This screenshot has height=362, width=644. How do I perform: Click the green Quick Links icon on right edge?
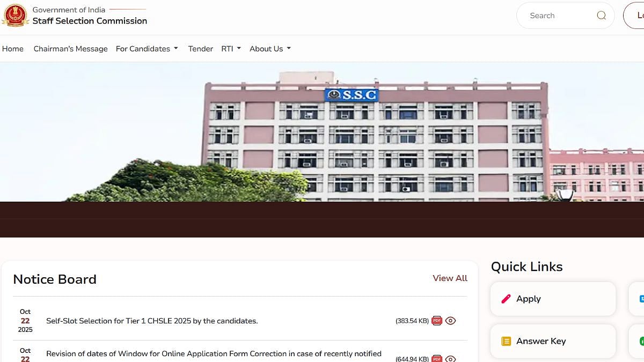[x=641, y=341]
